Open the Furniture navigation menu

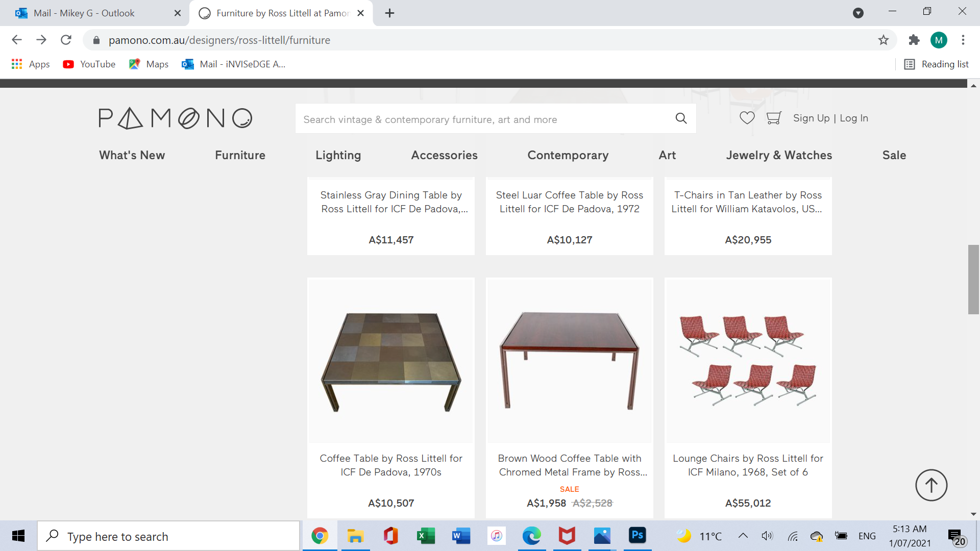coord(240,155)
